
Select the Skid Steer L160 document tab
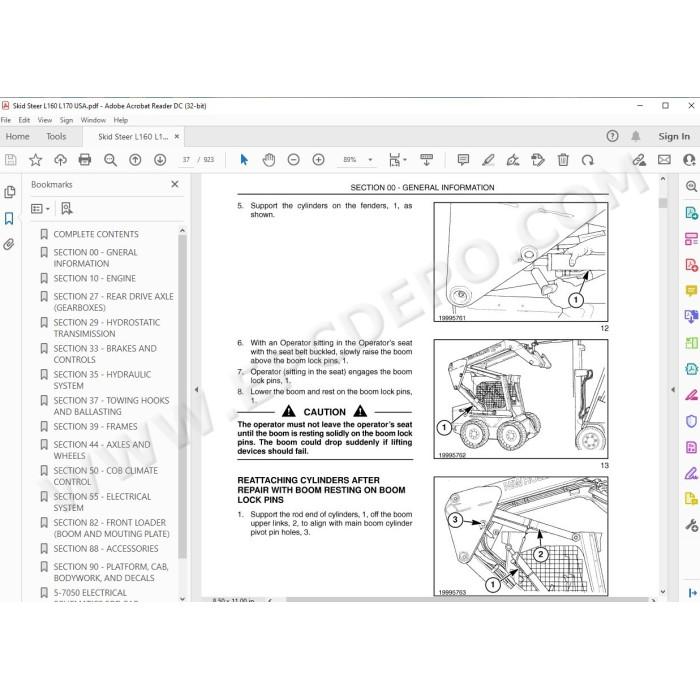pos(133,137)
